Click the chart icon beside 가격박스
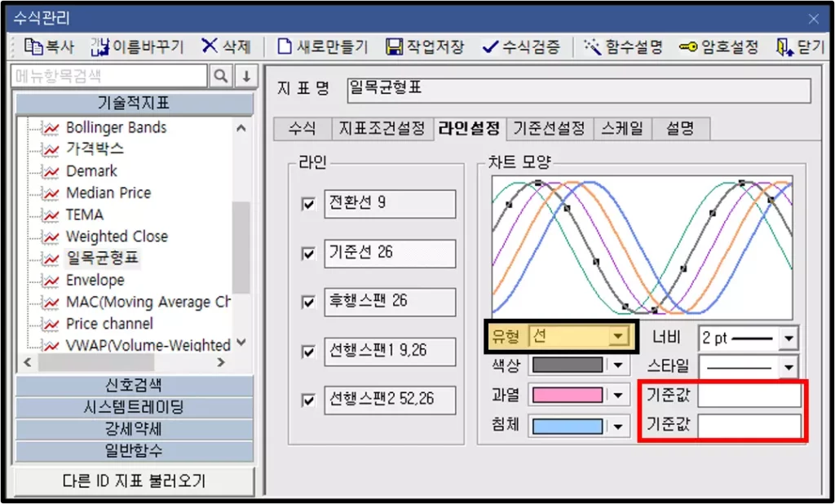 (x=51, y=150)
